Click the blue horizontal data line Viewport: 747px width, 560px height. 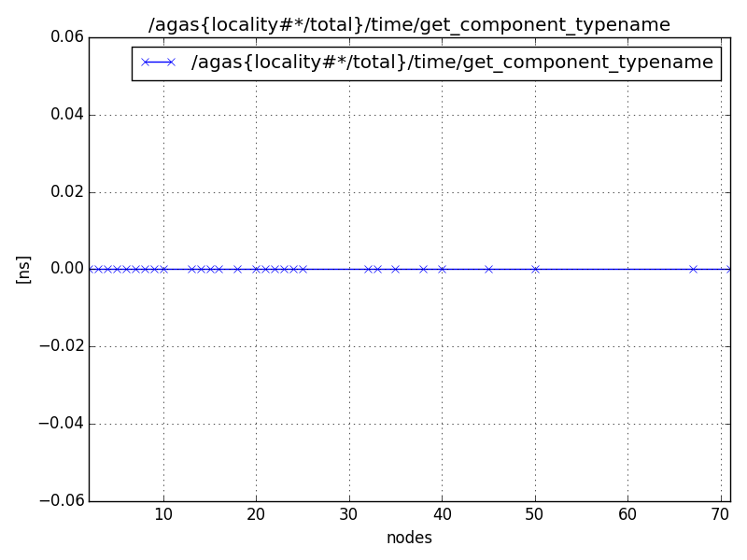pos(579,269)
